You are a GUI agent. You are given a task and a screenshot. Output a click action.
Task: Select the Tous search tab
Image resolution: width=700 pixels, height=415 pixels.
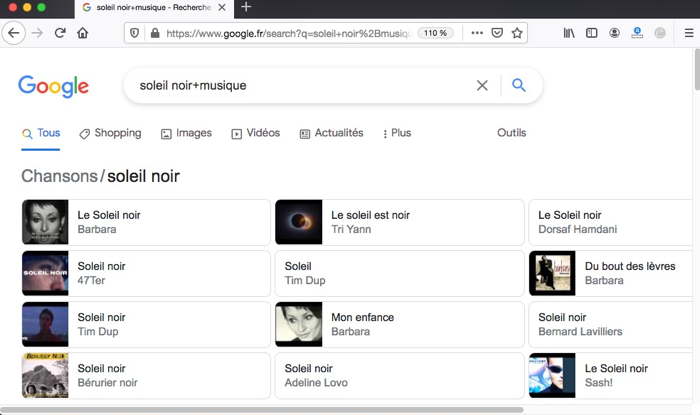pyautogui.click(x=41, y=133)
